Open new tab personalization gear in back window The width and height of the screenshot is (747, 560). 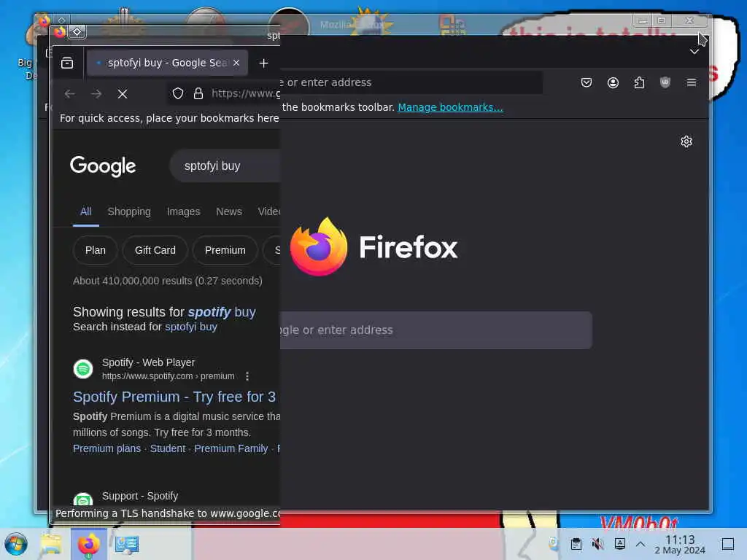pyautogui.click(x=686, y=141)
